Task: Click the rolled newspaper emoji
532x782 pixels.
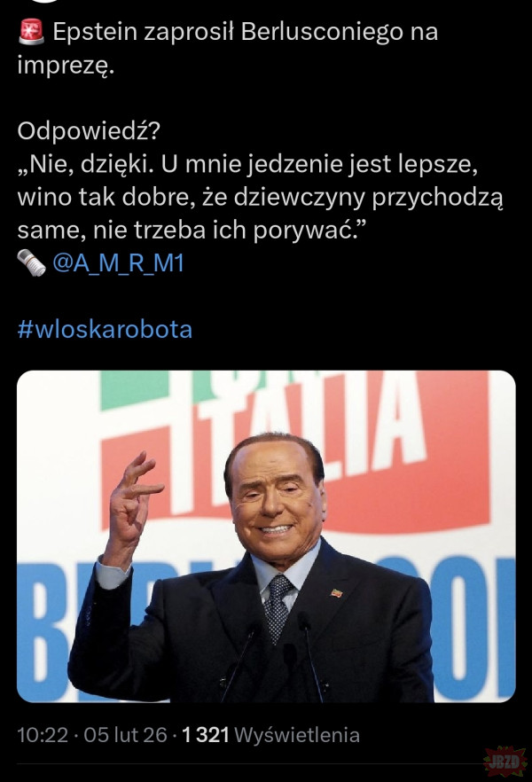Action: (31, 262)
